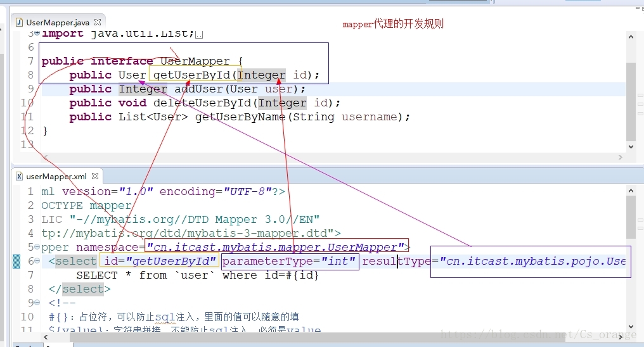Click Java editor vertical scrollbar down arrow

point(631,146)
